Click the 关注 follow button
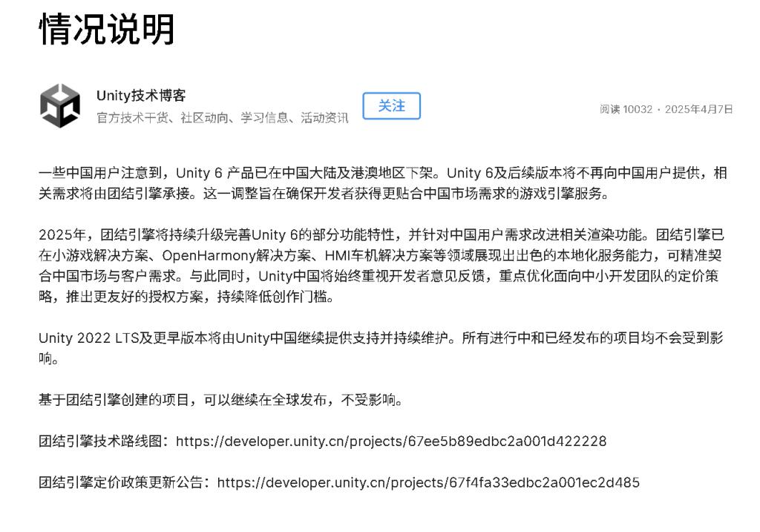 click(x=391, y=105)
